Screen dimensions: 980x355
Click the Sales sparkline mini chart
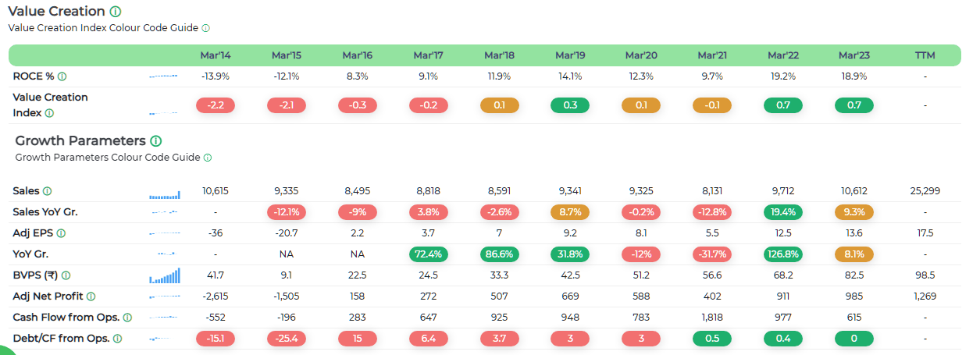pyautogui.click(x=164, y=193)
